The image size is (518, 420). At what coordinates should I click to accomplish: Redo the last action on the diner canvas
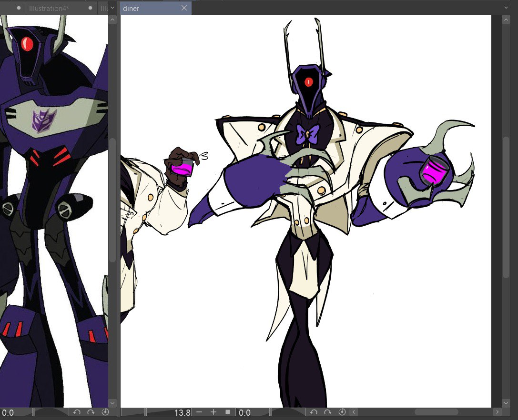coord(328,412)
